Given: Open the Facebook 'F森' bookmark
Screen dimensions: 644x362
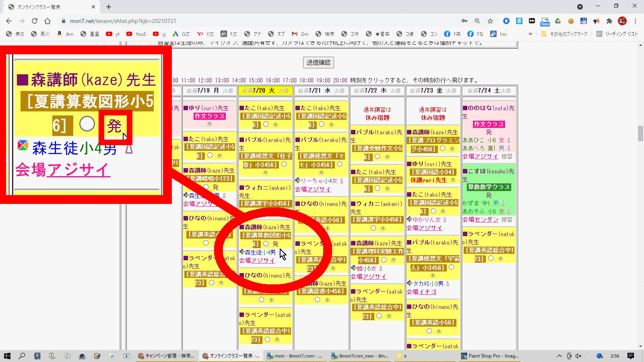Looking at the screenshot, I should (x=452, y=34).
